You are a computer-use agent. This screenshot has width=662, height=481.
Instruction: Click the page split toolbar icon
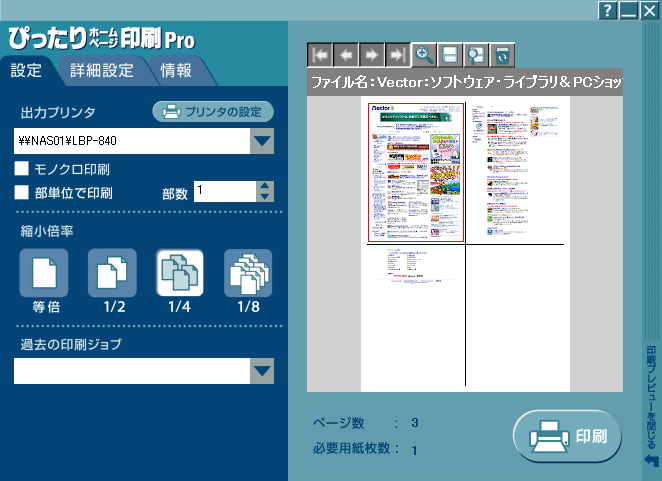pyautogui.click(x=450, y=55)
